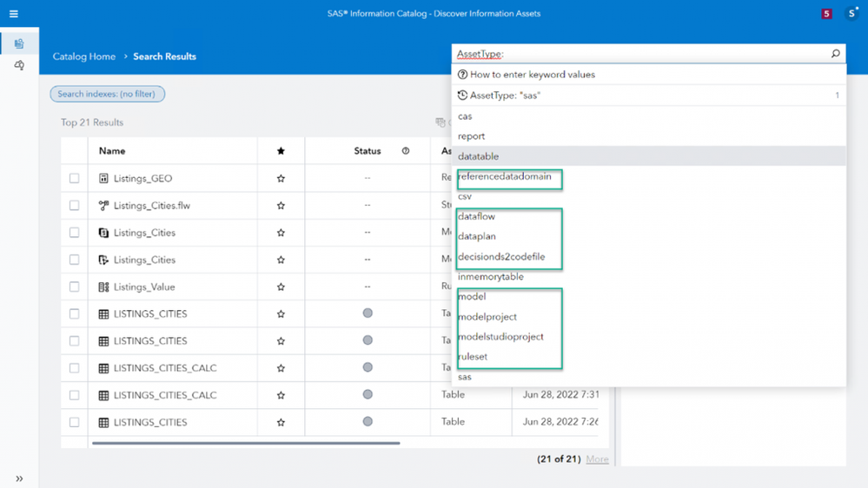Screen dimensions: 868x488
Task: Go to Catalog Home breadcrumb
Action: 84,56
